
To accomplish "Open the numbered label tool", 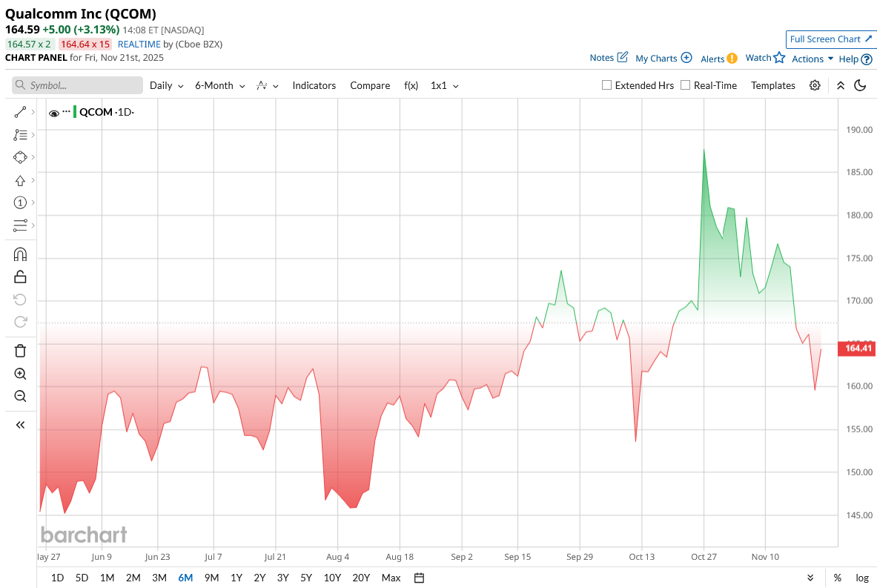I will pos(20,202).
